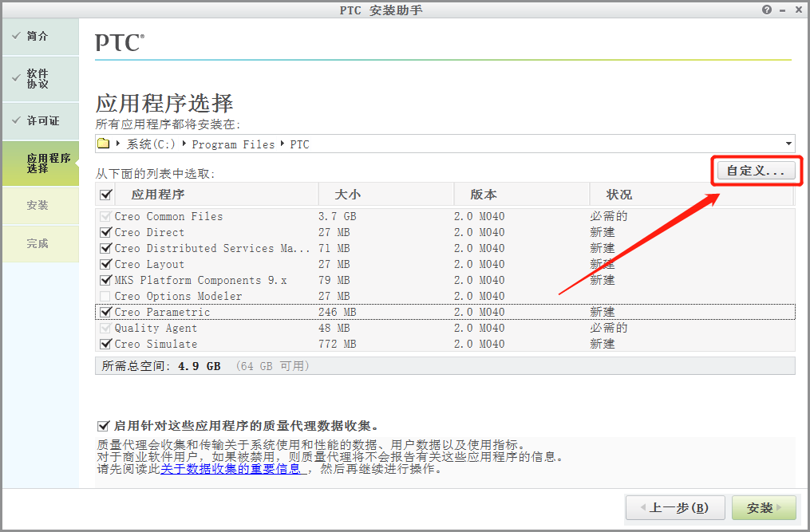Click the green 安装 button

coord(764,508)
